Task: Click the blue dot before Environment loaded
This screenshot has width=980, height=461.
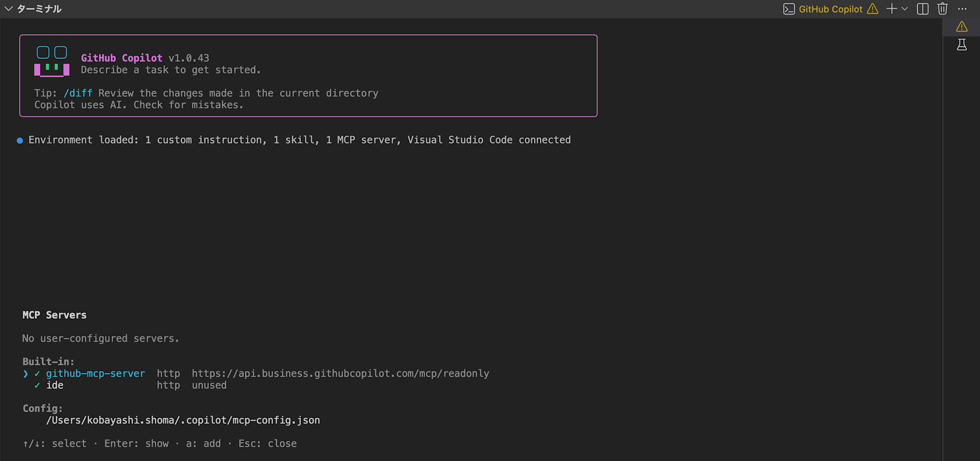Action: 20,140
